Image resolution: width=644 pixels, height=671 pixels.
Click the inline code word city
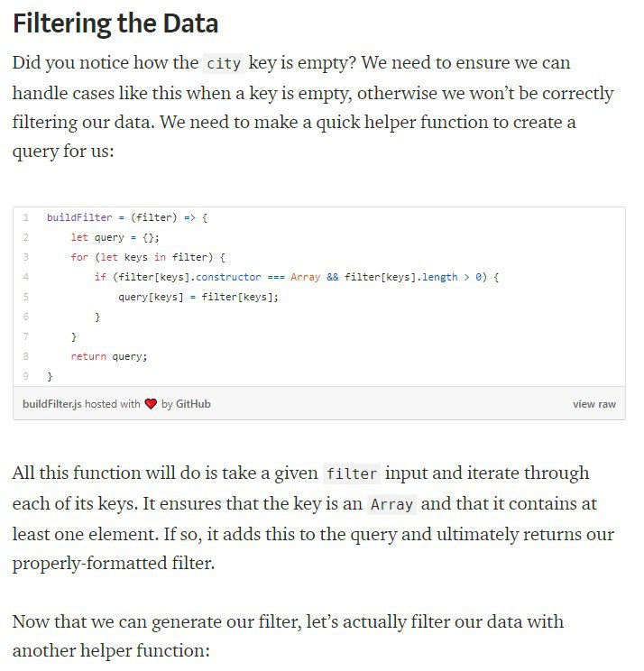coord(224,64)
